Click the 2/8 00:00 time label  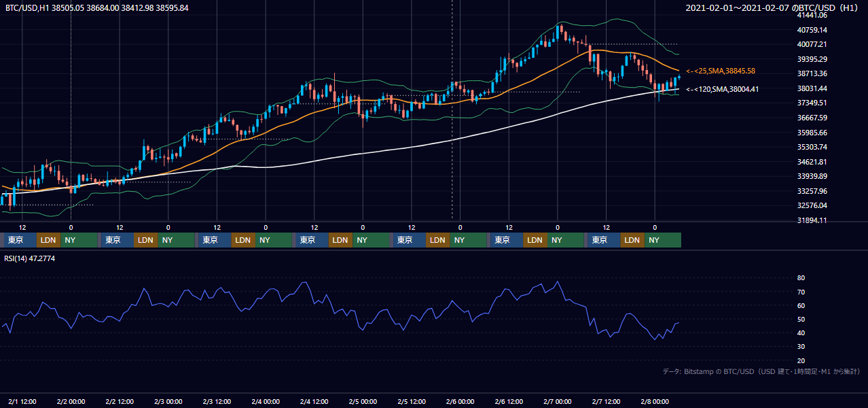coord(655,402)
